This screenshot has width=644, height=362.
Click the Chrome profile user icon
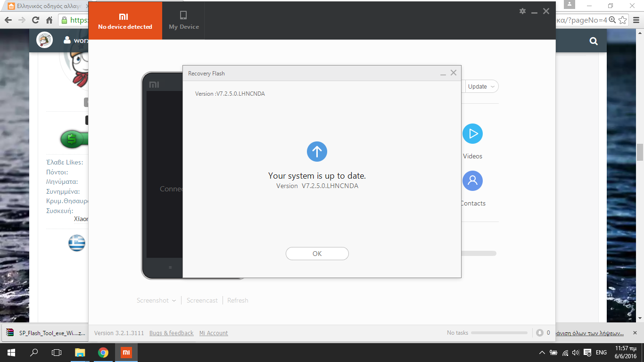pos(570,4)
